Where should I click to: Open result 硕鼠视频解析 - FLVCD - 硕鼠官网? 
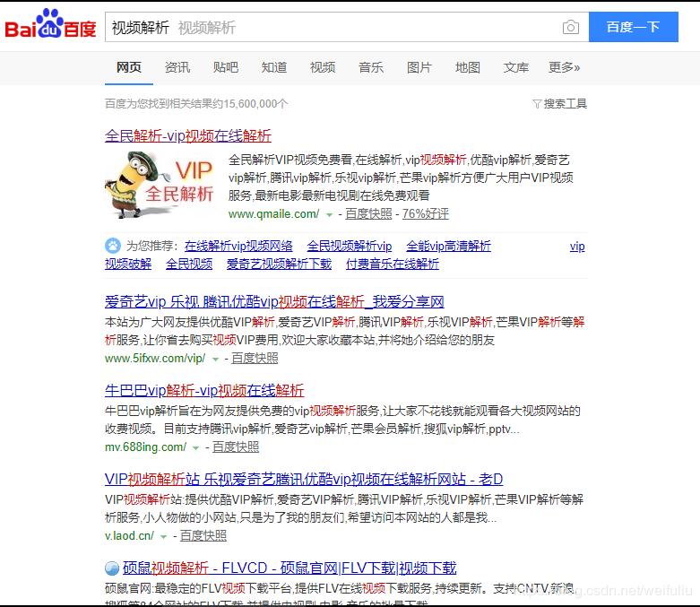pyautogui.click(x=290, y=568)
